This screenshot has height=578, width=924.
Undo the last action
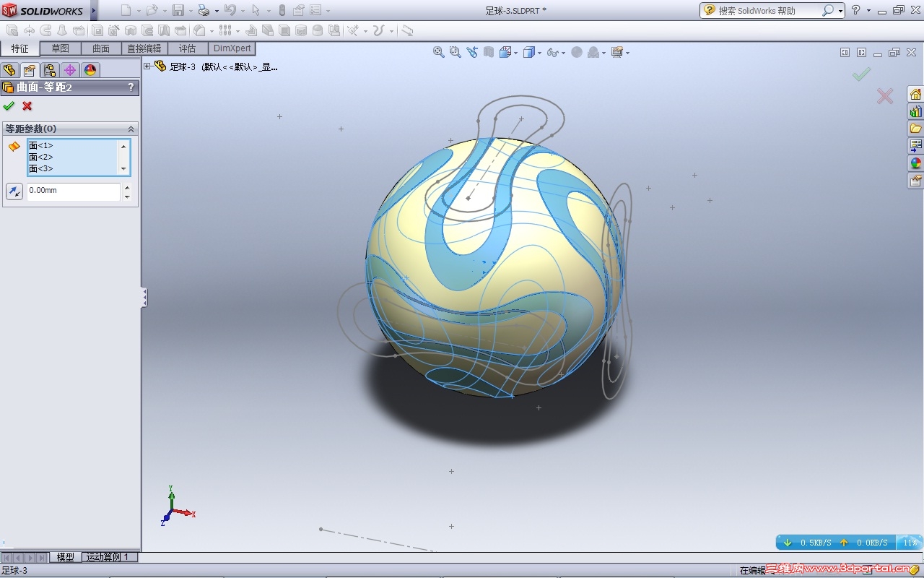(230, 10)
